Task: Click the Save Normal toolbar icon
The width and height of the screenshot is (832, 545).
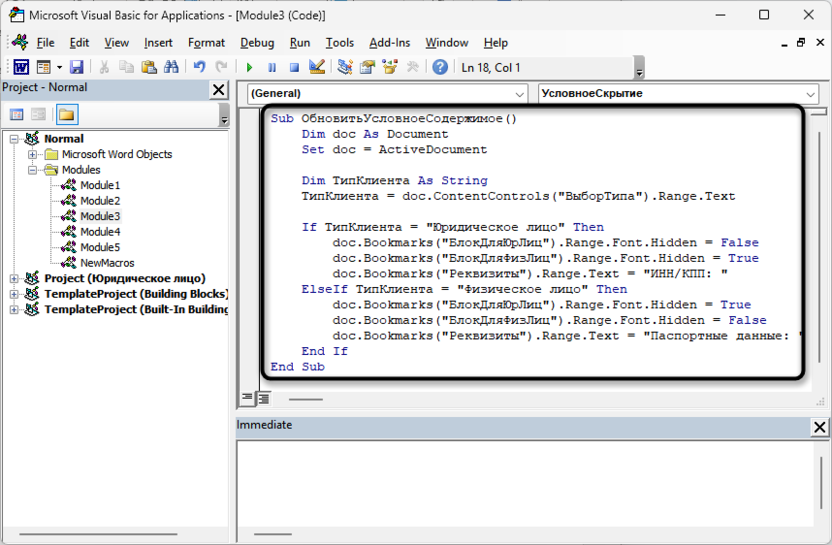Action: pyautogui.click(x=76, y=67)
